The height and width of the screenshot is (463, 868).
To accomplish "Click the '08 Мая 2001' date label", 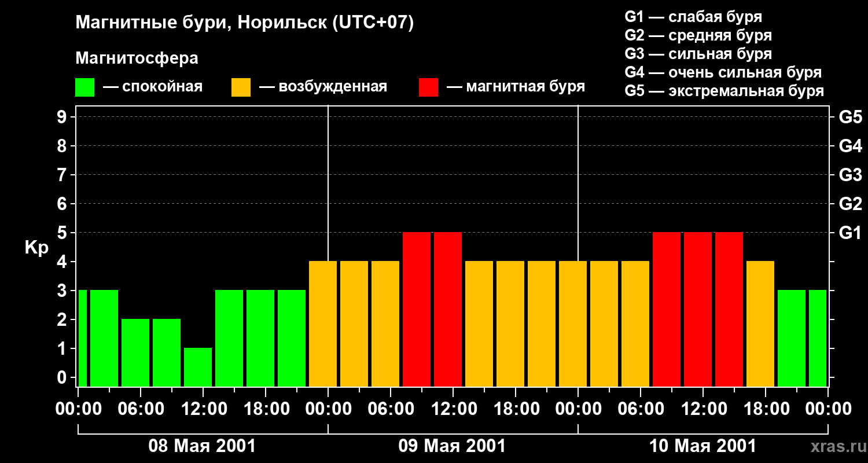I will click(x=202, y=446).
